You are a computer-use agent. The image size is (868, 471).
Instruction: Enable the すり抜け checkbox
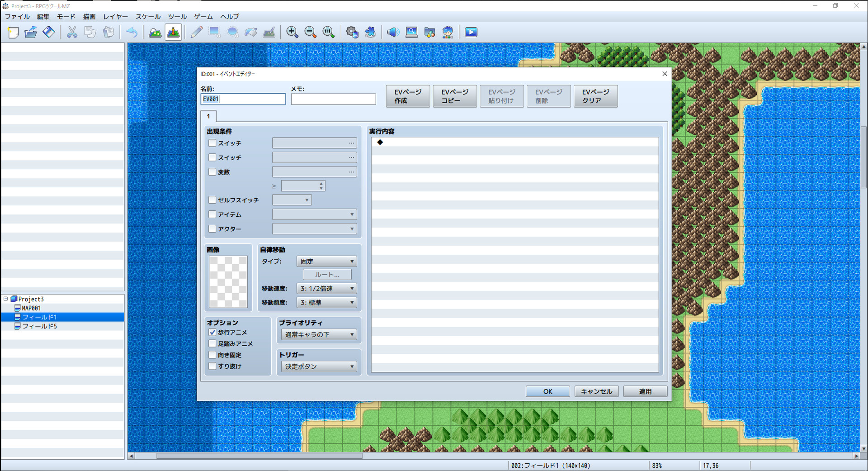[x=212, y=366]
